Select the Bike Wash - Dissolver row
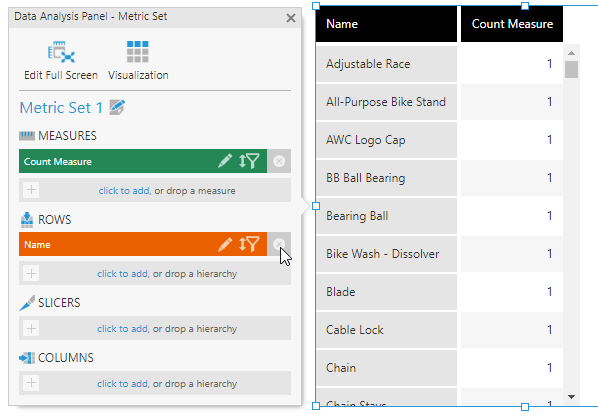598x418 pixels. [439, 254]
